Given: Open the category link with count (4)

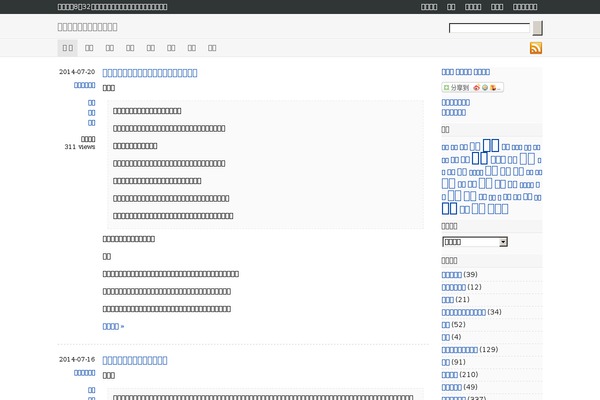Looking at the screenshot, I should tap(446, 337).
